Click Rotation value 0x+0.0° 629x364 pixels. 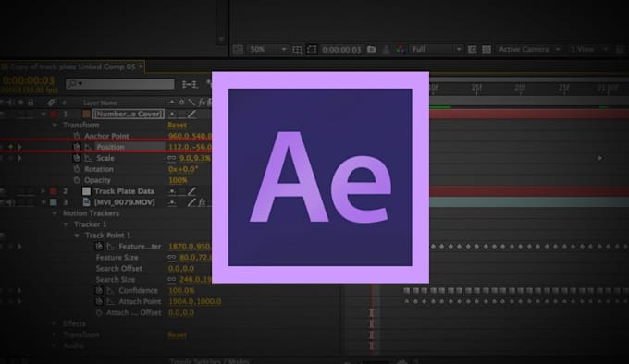click(183, 169)
